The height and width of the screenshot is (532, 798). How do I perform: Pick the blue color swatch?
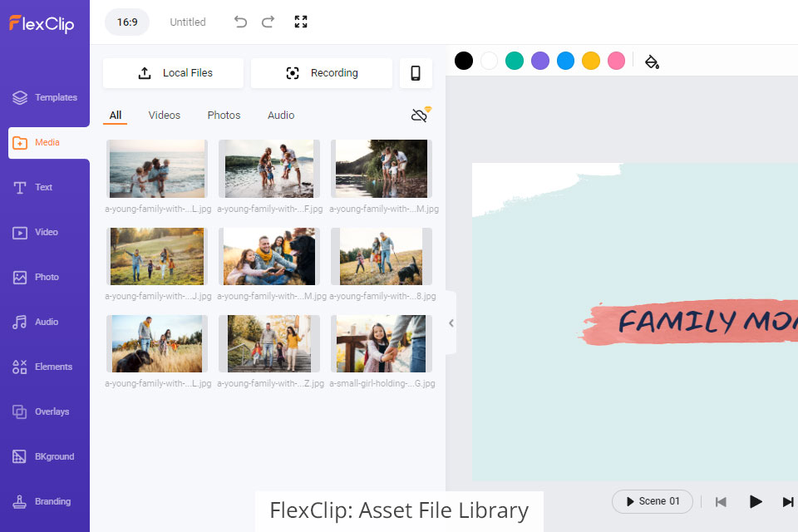point(565,61)
